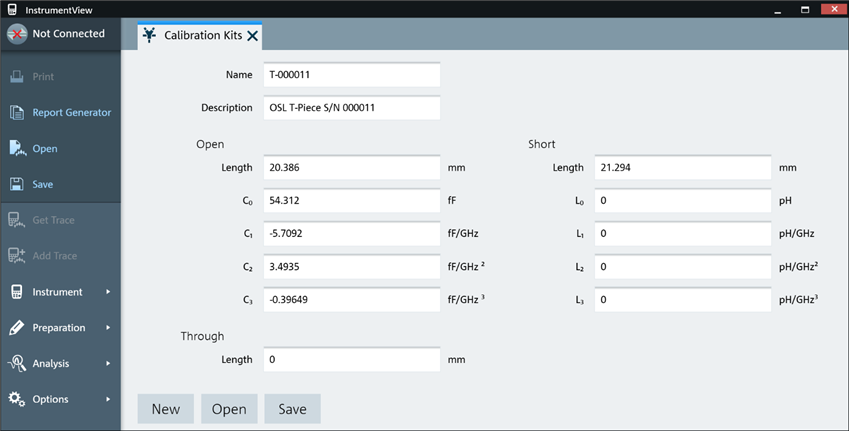Screen dimensions: 849x431
Task: Click the Description input field
Action: [x=352, y=108]
